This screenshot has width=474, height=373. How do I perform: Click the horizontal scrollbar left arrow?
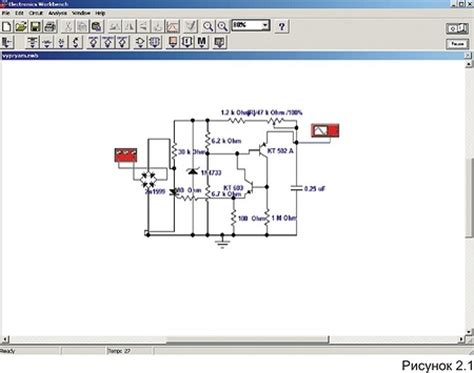click(x=4, y=339)
